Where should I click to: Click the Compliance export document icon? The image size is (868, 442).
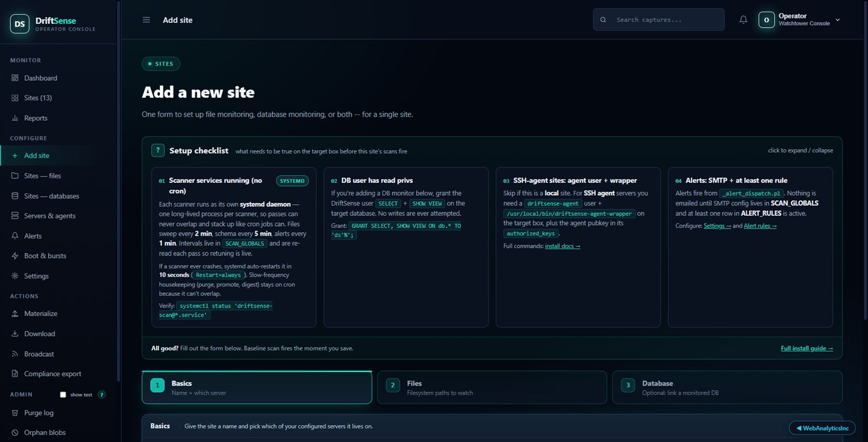coord(15,374)
